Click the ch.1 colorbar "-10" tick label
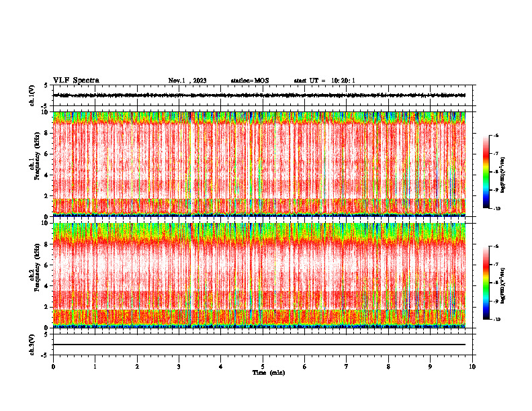 [496, 209]
